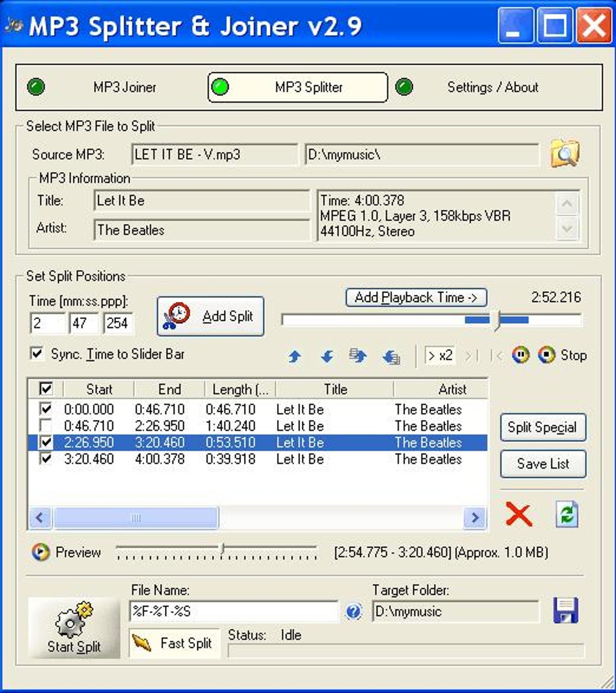Reload the split list with the green refresh icon
This screenshot has height=693, width=616.
tap(567, 514)
